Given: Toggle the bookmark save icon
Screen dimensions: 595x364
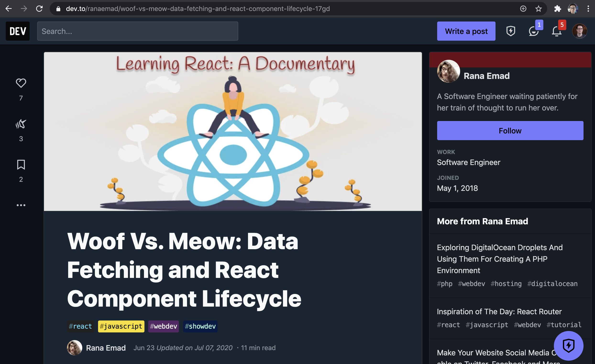Looking at the screenshot, I should coord(21,165).
